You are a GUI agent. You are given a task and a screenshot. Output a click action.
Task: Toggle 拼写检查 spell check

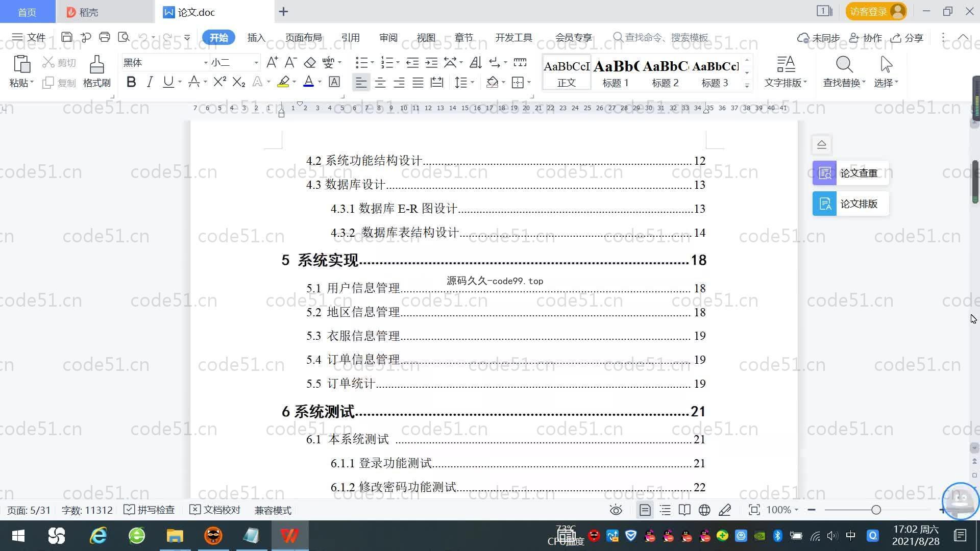click(x=149, y=510)
